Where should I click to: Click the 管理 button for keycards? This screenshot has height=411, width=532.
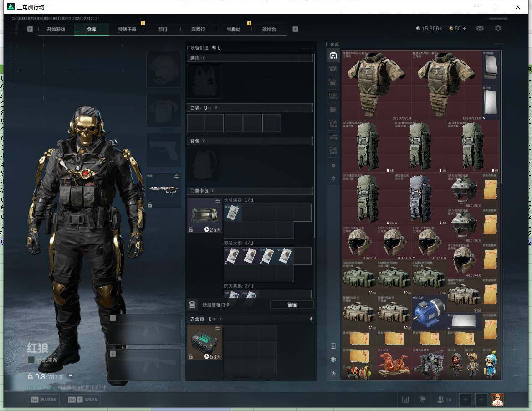tap(292, 305)
